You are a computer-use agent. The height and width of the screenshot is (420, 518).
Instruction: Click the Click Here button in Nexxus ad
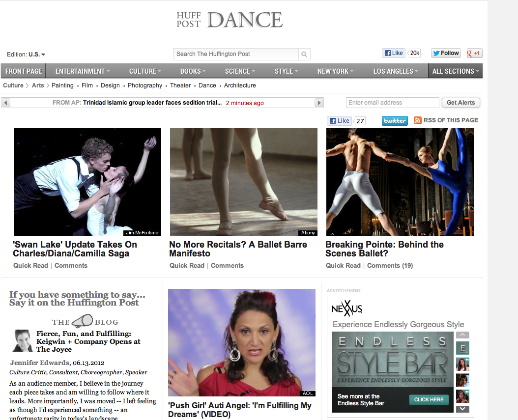click(429, 400)
